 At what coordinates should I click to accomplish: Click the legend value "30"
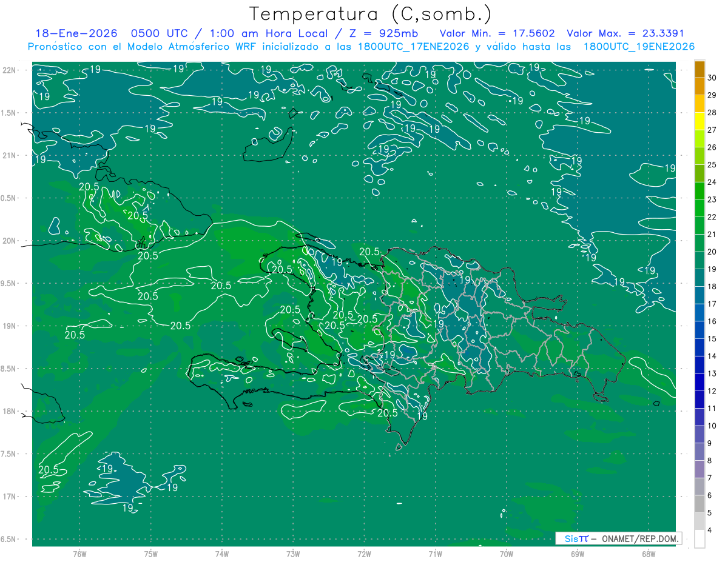point(712,78)
